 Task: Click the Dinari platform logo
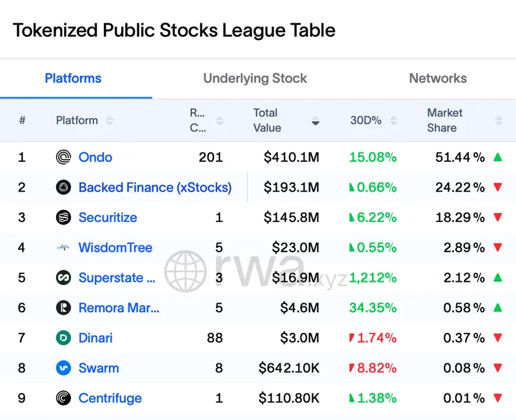coord(63,338)
